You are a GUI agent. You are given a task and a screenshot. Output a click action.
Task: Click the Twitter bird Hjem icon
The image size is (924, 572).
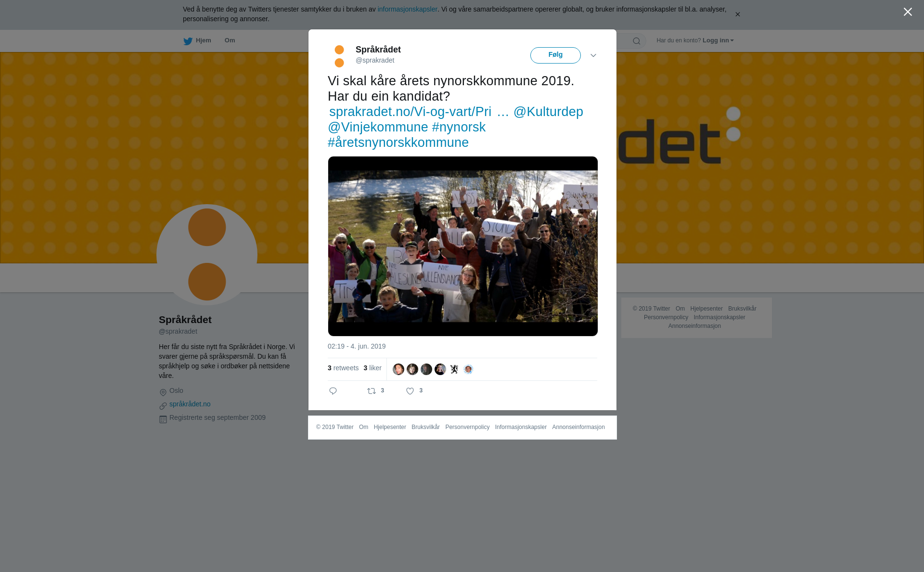pyautogui.click(x=188, y=41)
